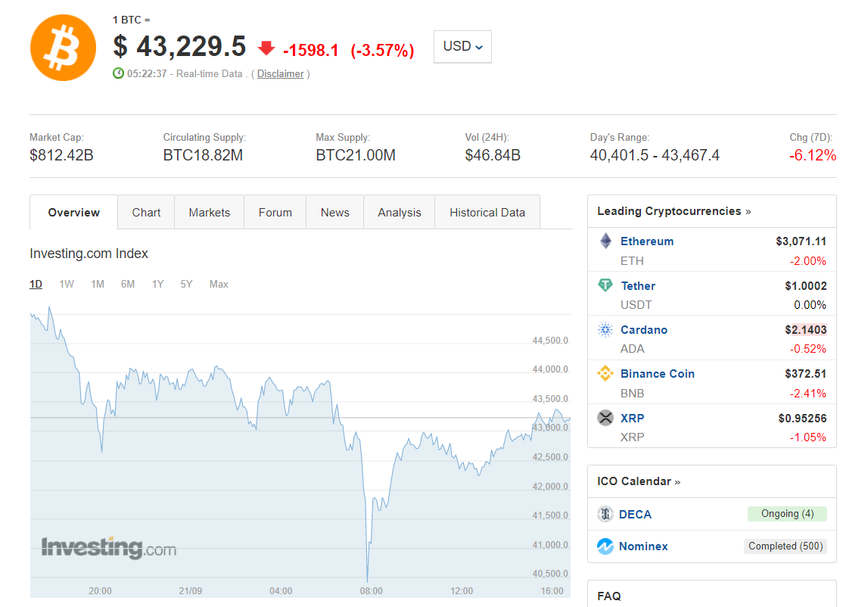Open the Nominex ICO link
This screenshot has height=607, width=868.
[643, 546]
